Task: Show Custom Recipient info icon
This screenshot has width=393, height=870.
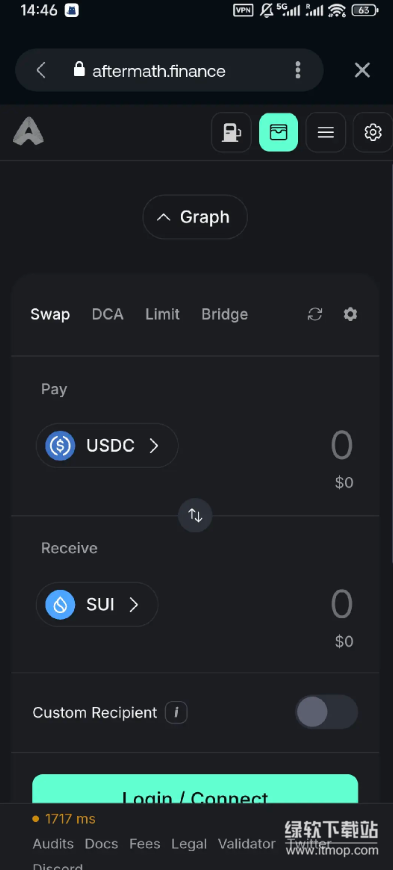Action: point(177,713)
